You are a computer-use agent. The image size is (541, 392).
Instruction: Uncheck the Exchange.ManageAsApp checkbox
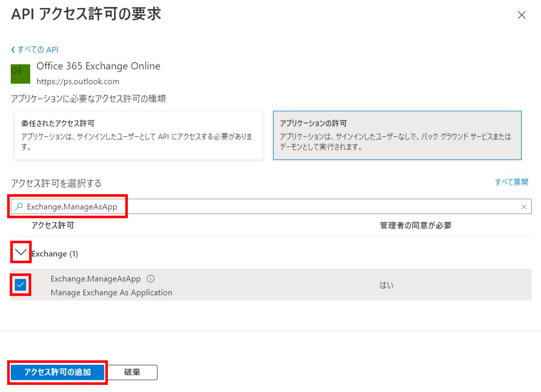click(20, 285)
